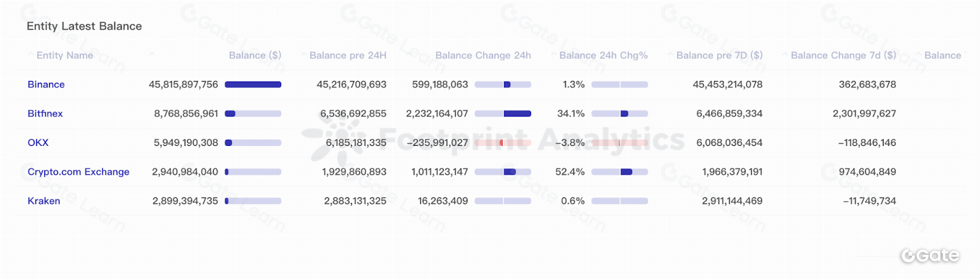Click the sort caret before Balance Change 7d
Screen dimensions: 980x279
click(x=785, y=55)
